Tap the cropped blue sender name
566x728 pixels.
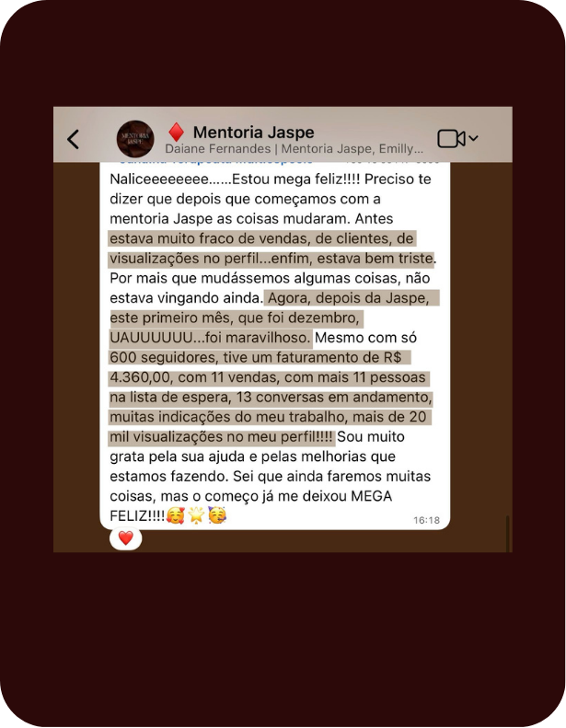215,161
